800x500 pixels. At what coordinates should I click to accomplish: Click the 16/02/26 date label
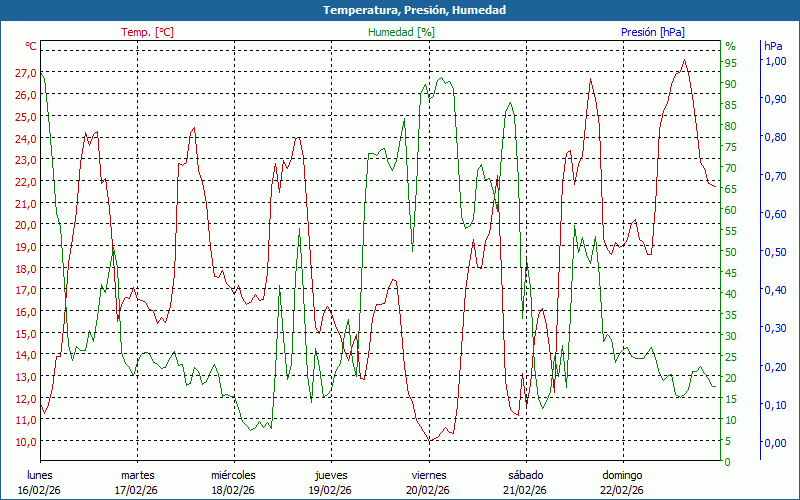tap(40, 490)
